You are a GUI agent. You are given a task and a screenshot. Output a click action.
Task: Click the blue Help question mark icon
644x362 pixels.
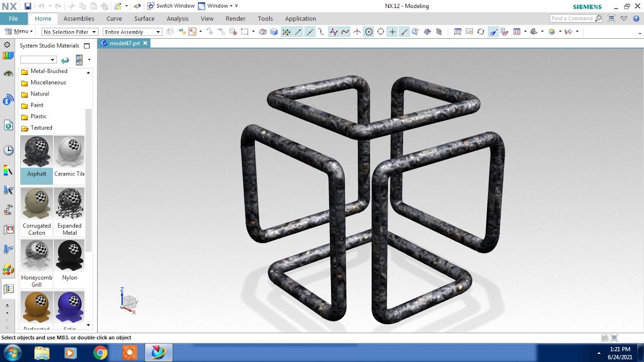[635, 19]
